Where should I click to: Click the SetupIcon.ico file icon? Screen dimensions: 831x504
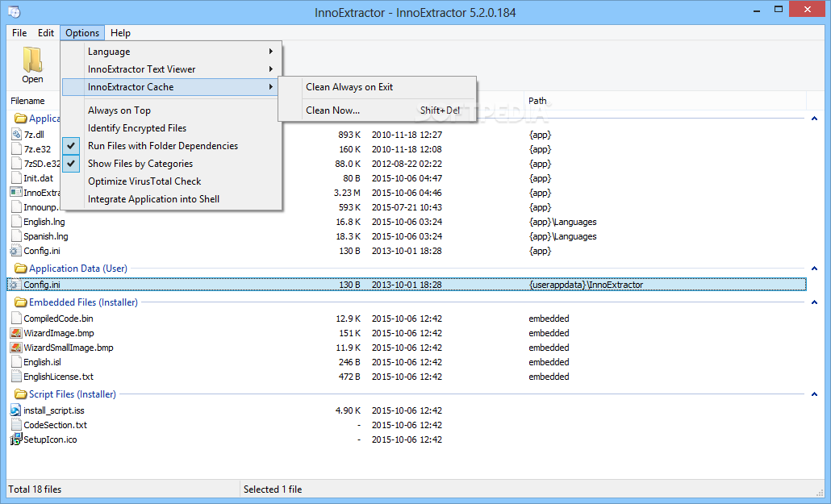click(16, 439)
